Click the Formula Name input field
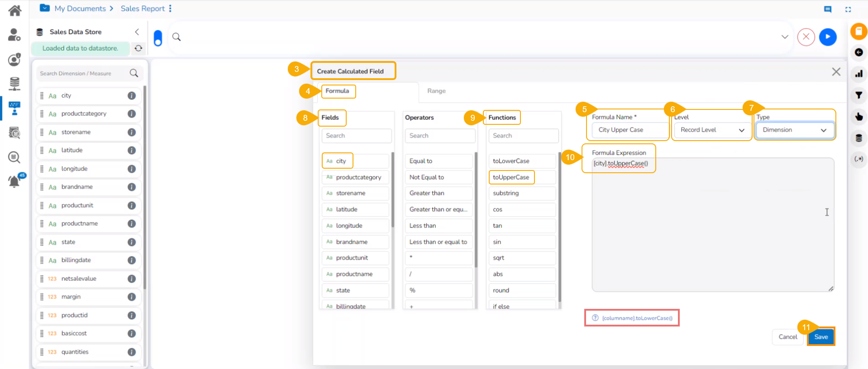This screenshot has height=369, width=868. point(630,130)
